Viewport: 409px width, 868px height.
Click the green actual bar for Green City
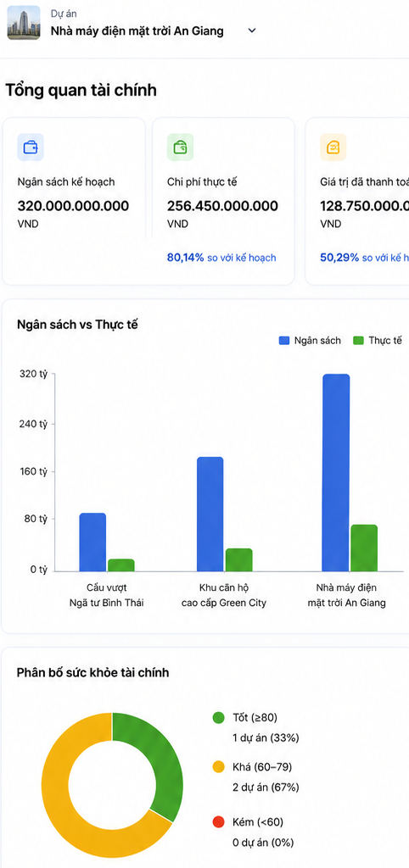click(238, 559)
